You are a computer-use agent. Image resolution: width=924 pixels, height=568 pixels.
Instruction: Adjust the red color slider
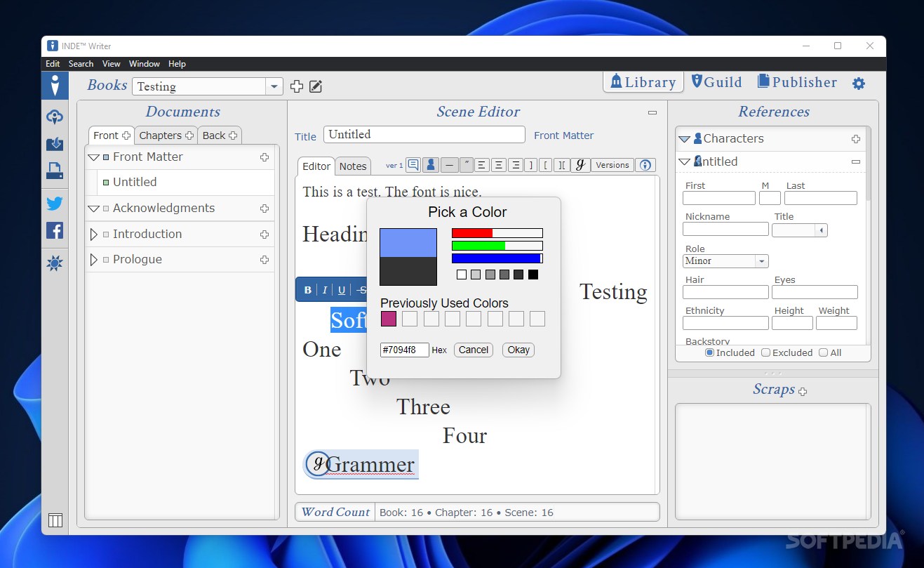click(497, 233)
